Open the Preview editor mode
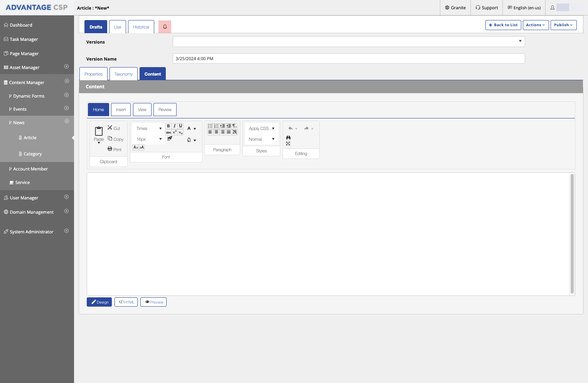Viewport: 588px width, 383px height. 153,302
